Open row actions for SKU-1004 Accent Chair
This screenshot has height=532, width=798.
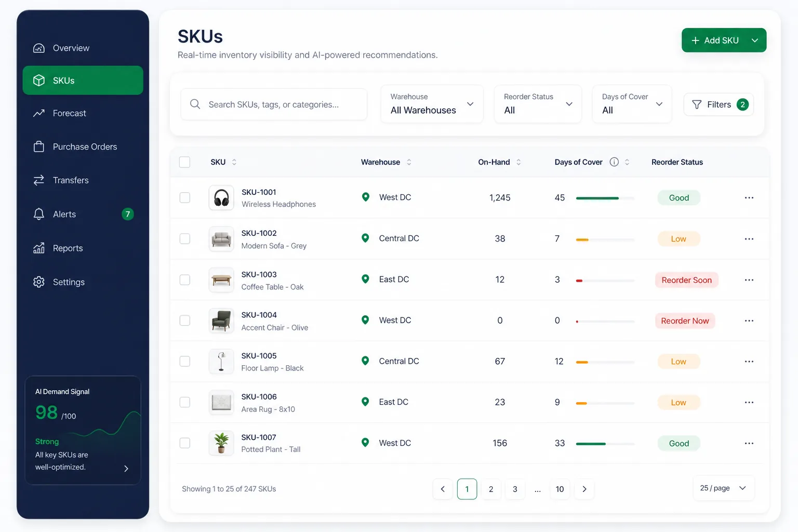749,321
